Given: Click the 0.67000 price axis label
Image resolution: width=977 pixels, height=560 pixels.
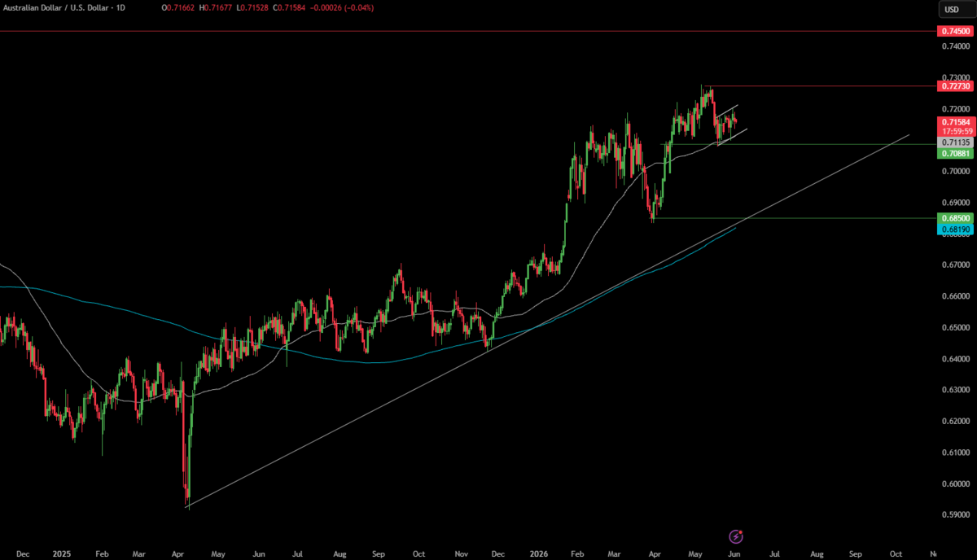Looking at the screenshot, I should pos(956,265).
